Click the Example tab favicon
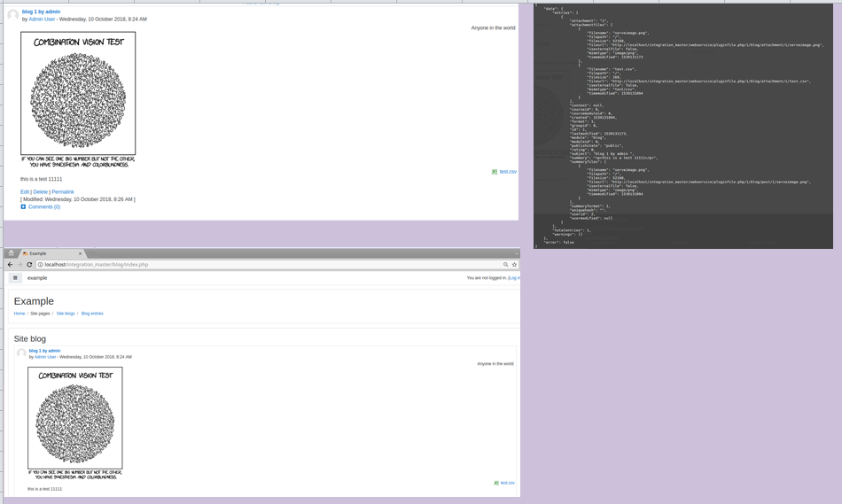842x504 pixels. click(25, 253)
